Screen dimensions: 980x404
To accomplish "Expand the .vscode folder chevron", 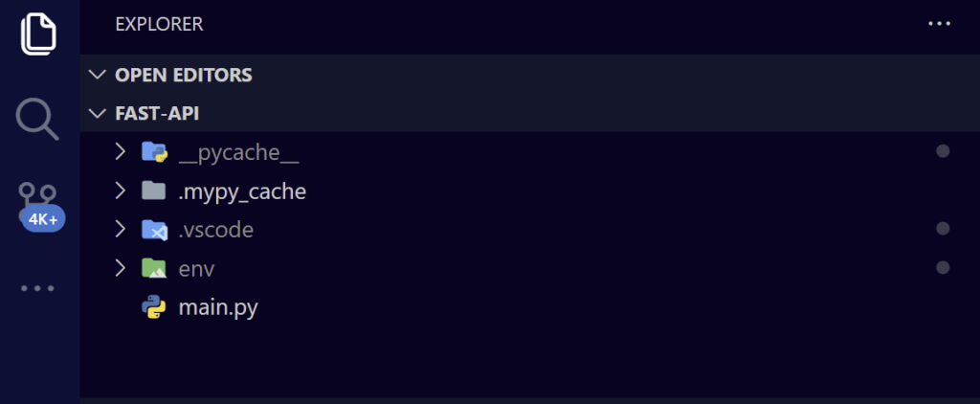I will 120,230.
